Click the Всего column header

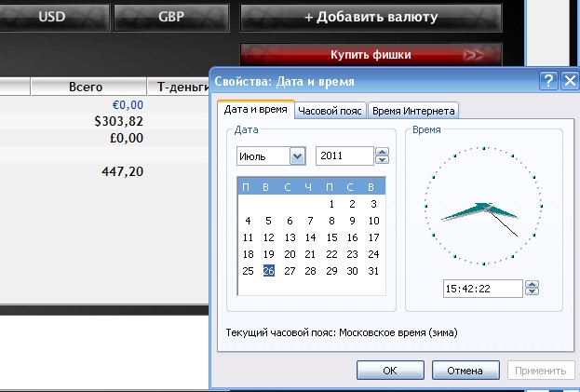(x=88, y=87)
